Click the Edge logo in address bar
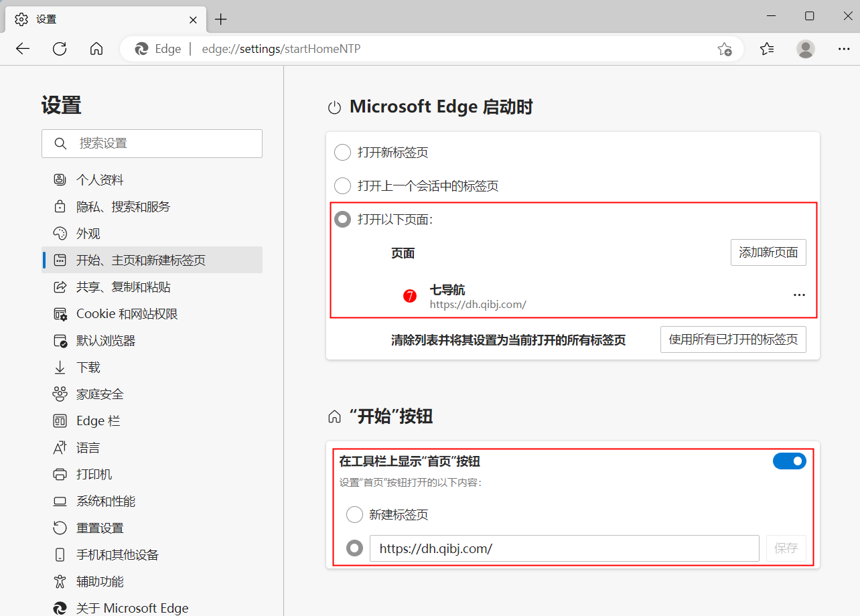860x616 pixels. tap(141, 49)
